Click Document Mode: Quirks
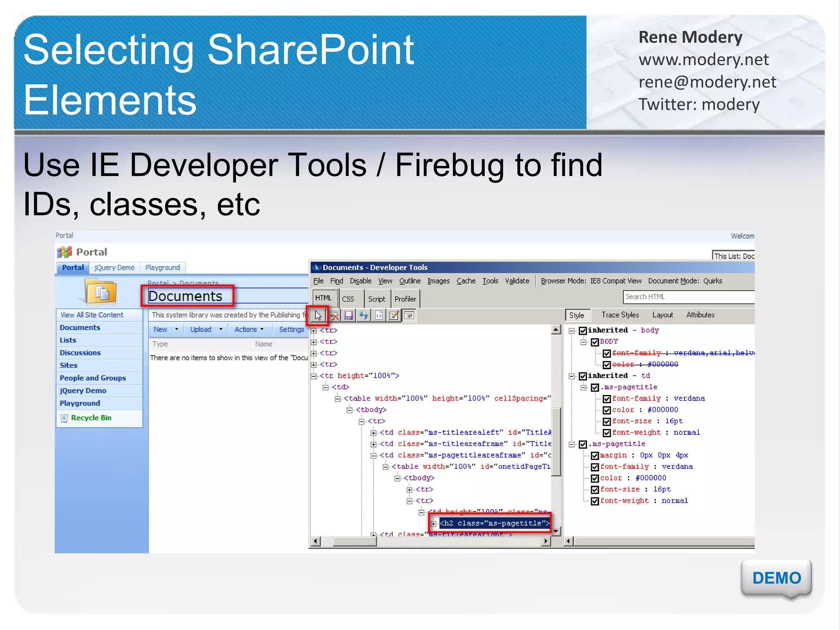 [685, 281]
